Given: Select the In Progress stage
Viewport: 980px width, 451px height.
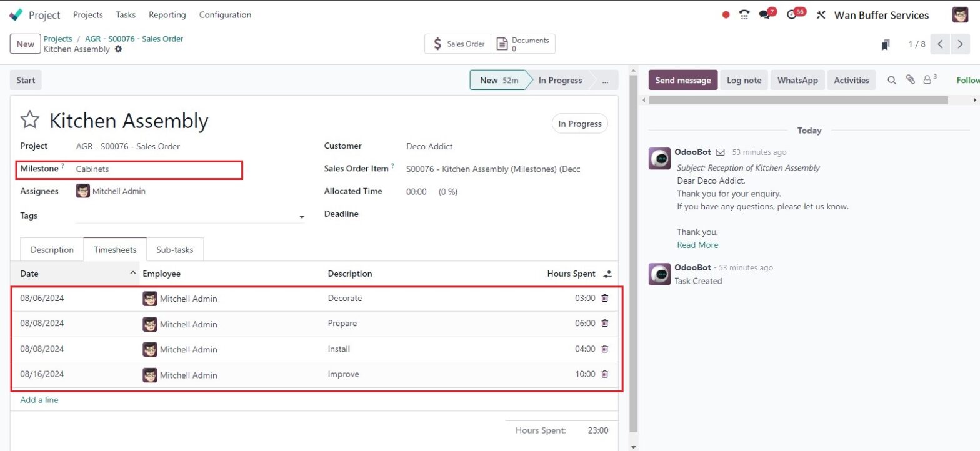Looking at the screenshot, I should pos(559,80).
